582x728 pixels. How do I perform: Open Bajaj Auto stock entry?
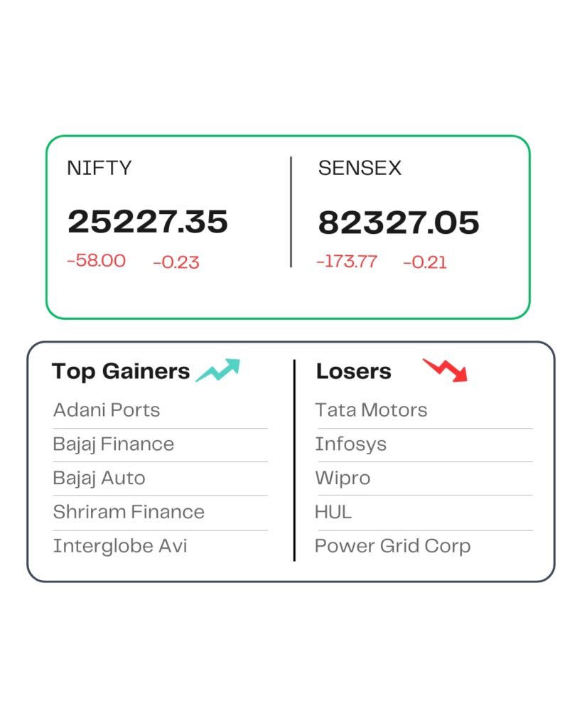(99, 478)
